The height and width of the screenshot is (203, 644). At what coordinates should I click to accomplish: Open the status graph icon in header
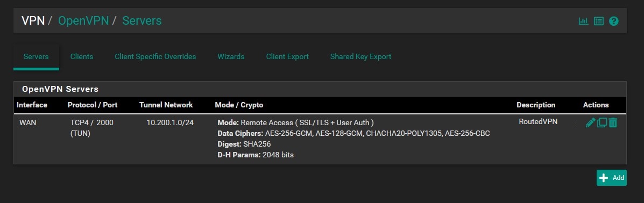(x=583, y=21)
